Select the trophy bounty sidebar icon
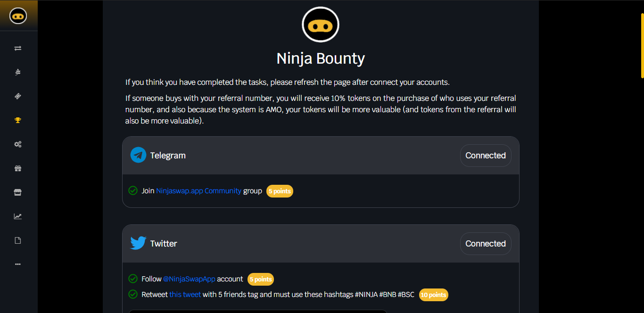 [18, 120]
